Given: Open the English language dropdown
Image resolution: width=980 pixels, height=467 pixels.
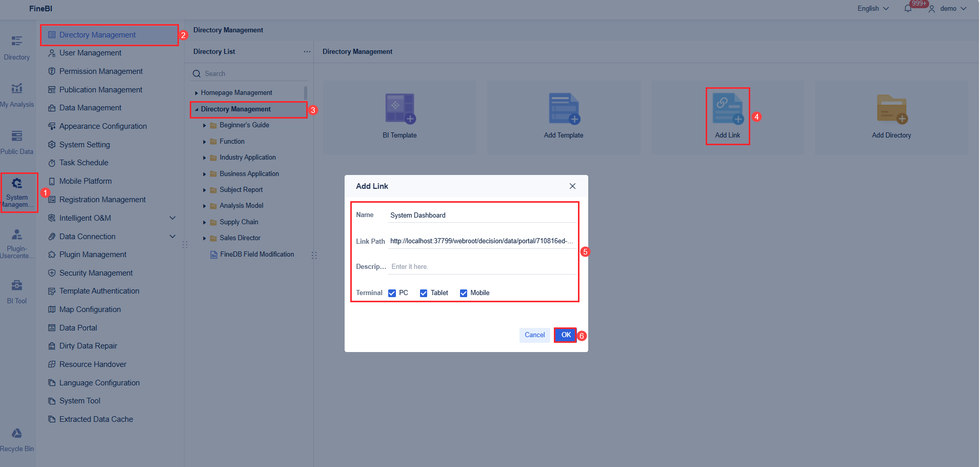Looking at the screenshot, I should point(873,9).
